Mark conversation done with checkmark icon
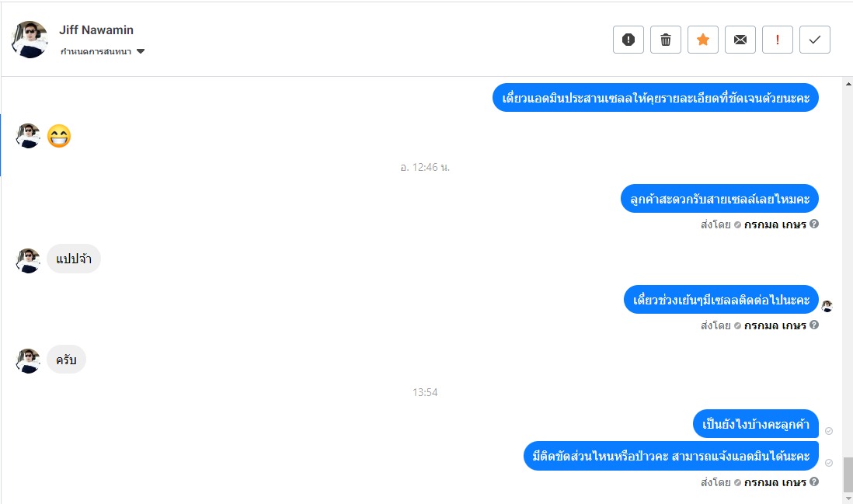 point(815,40)
